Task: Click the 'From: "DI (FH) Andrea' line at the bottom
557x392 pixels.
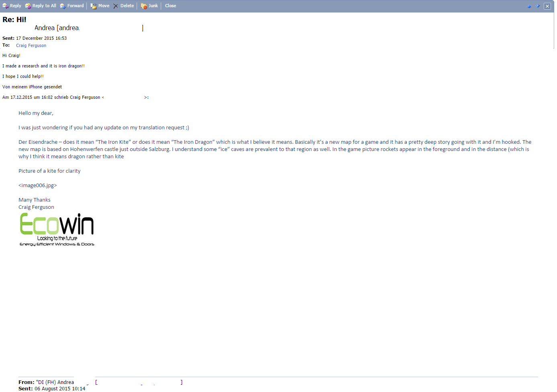Action: 46,382
